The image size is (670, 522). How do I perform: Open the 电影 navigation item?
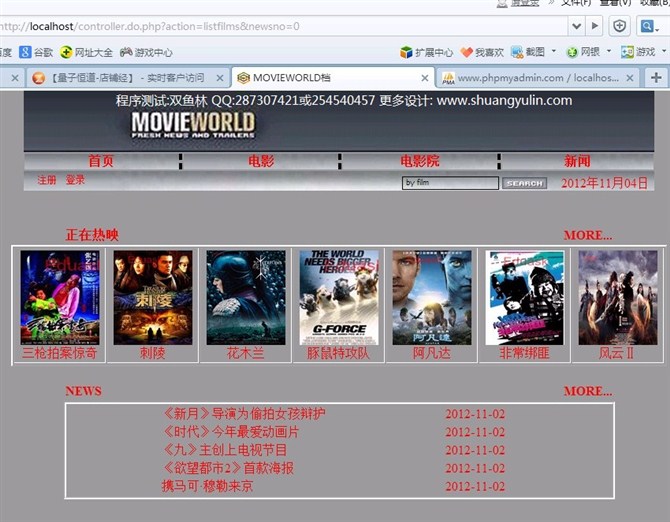(261, 161)
